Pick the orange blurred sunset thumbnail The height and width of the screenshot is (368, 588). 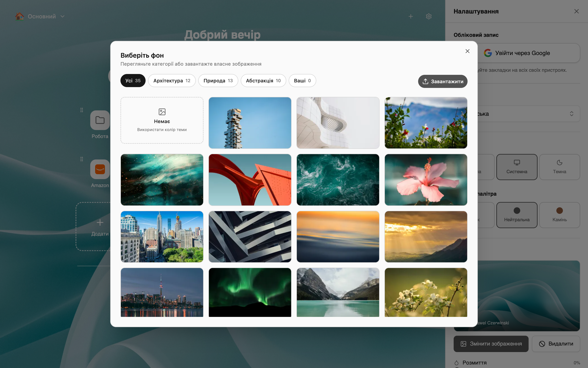[338, 237]
